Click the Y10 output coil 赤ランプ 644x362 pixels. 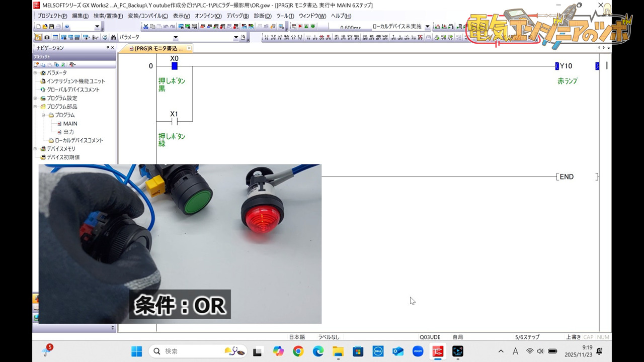[x=566, y=66]
